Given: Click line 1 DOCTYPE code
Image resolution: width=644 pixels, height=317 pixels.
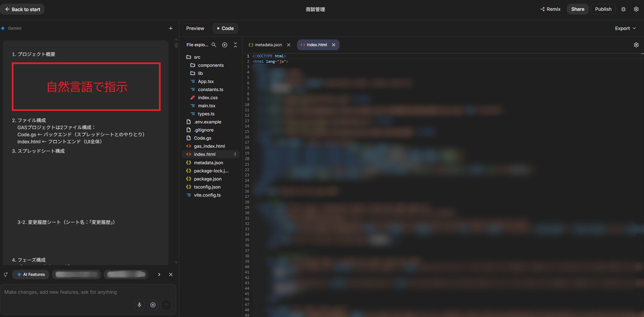Looking at the screenshot, I should (269, 56).
